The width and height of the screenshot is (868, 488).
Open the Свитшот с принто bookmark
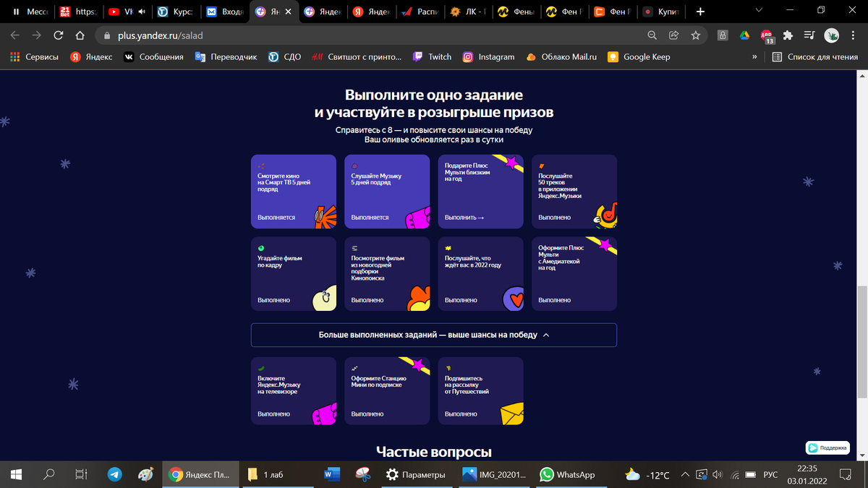(355, 57)
